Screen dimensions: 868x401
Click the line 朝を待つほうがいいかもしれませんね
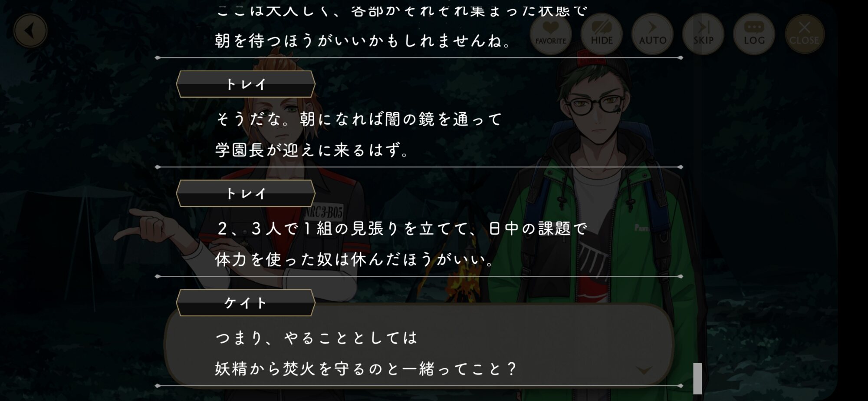tap(363, 41)
